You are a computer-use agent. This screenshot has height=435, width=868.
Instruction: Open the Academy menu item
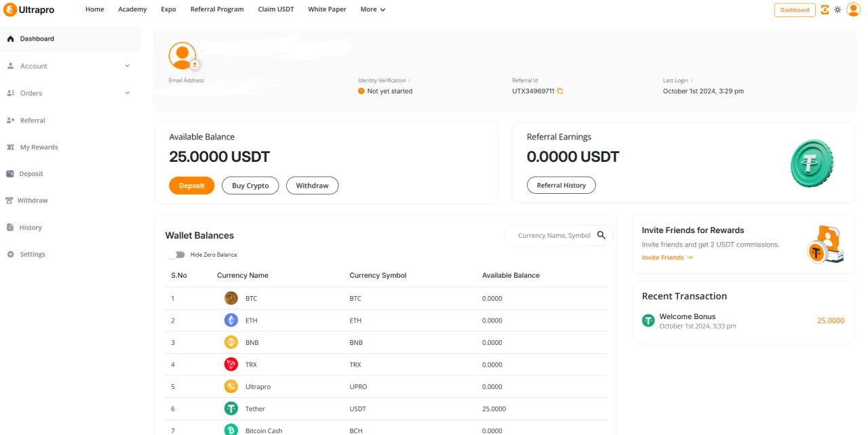coord(132,9)
